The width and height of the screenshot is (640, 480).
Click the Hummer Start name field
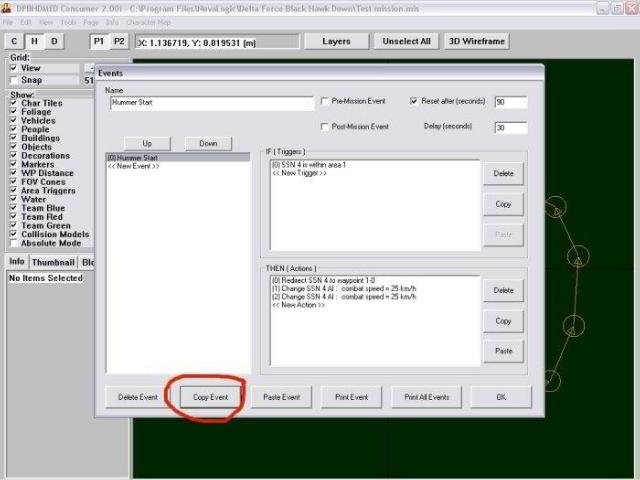tap(210, 103)
